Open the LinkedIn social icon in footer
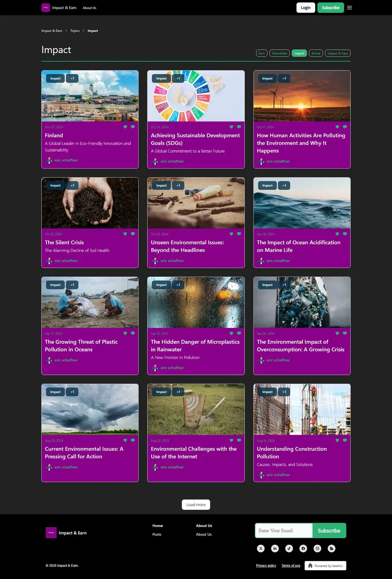 pyautogui.click(x=275, y=549)
